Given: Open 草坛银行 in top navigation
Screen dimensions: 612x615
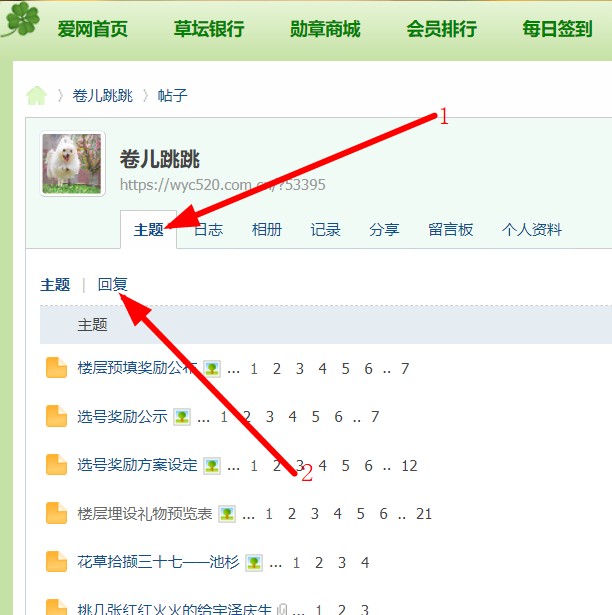Looking at the screenshot, I should click(209, 29).
